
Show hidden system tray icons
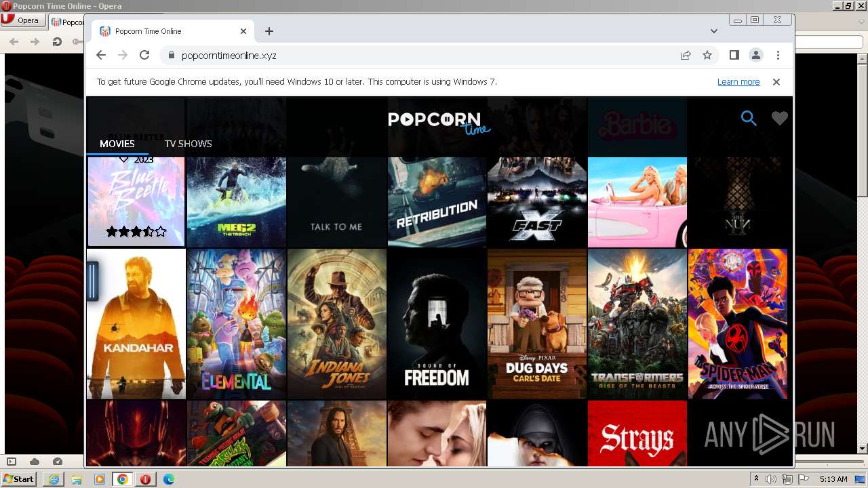757,479
